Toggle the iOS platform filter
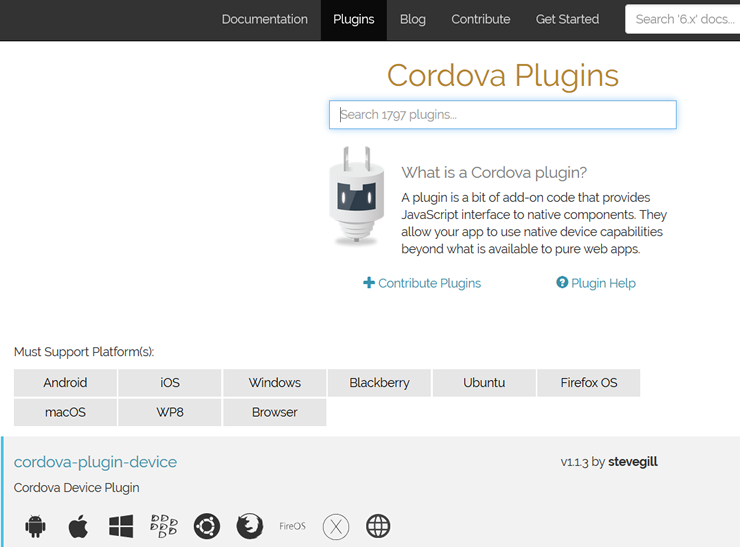This screenshot has height=547, width=740. [170, 383]
